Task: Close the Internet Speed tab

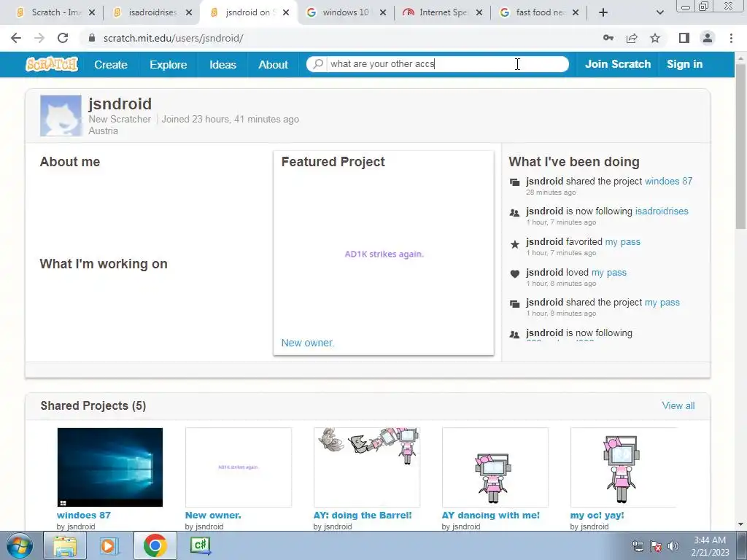Action: click(479, 12)
